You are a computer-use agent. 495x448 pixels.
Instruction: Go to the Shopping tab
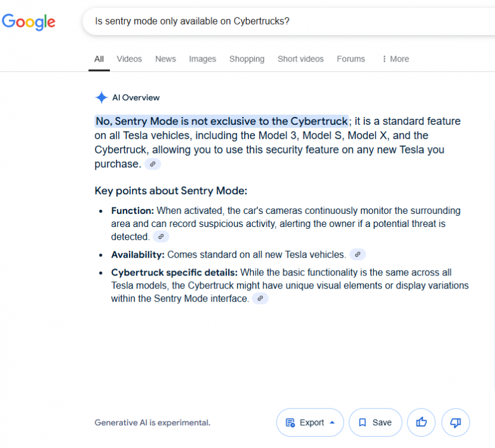click(247, 59)
